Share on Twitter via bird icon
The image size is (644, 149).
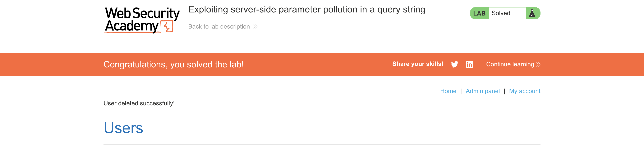(x=454, y=64)
